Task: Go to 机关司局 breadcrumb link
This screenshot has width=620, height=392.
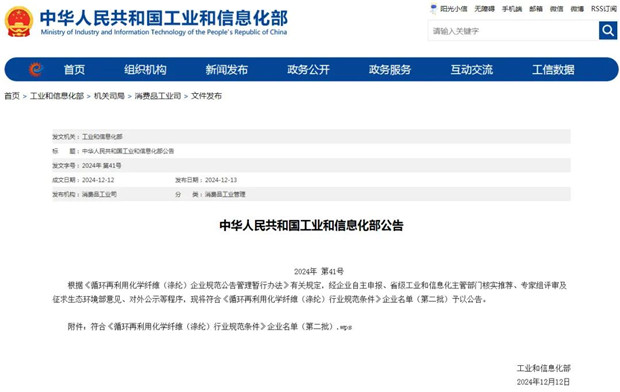Action: coord(109,96)
